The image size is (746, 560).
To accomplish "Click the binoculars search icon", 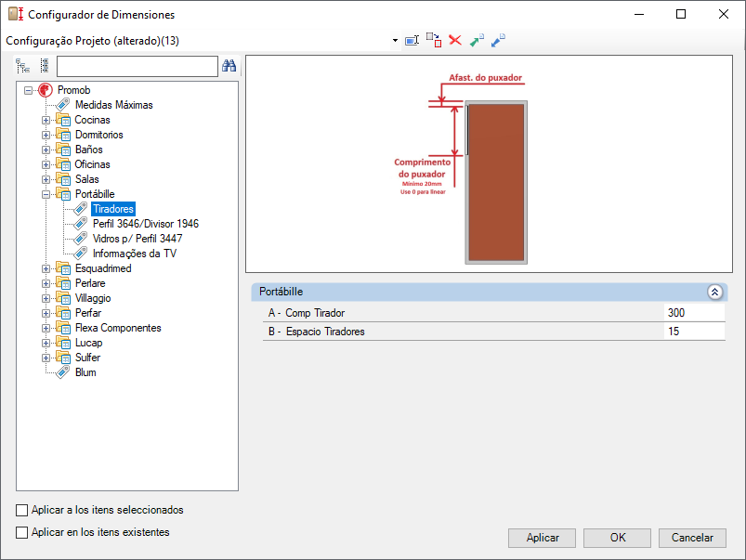I will click(x=229, y=66).
